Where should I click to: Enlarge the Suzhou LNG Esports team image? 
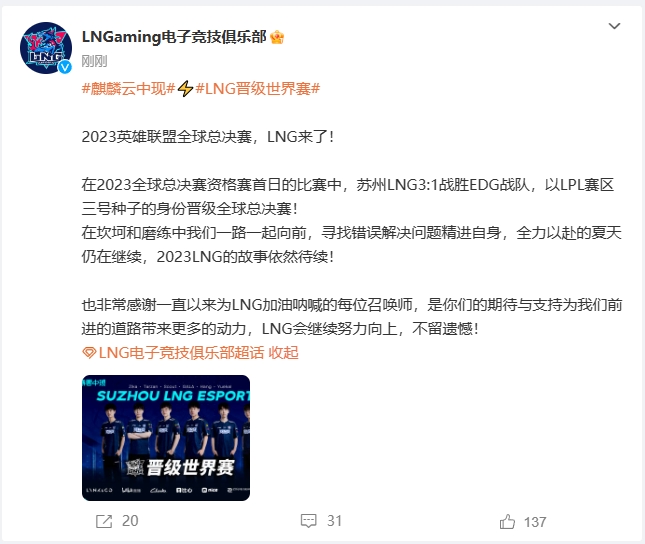(x=166, y=438)
